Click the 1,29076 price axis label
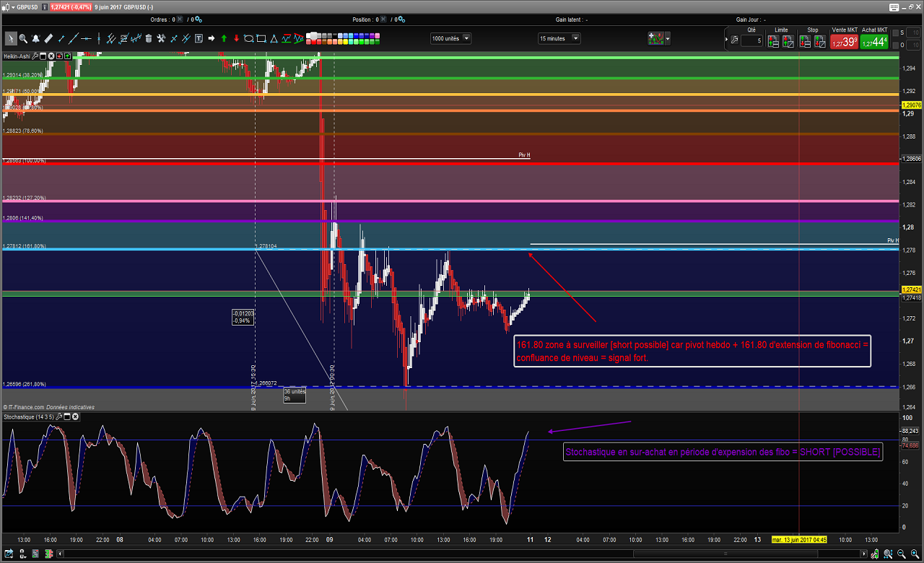 pos(912,105)
